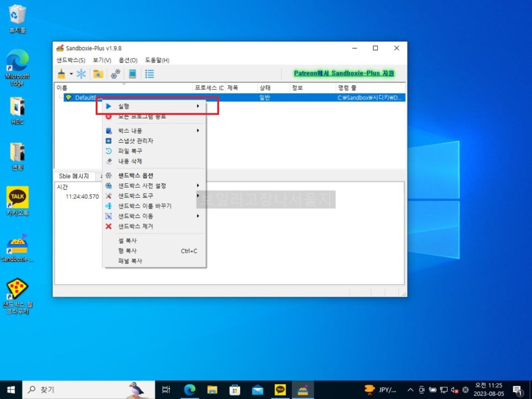Open the gears settings toolbar icon
The width and height of the screenshot is (532, 399).
click(x=115, y=74)
